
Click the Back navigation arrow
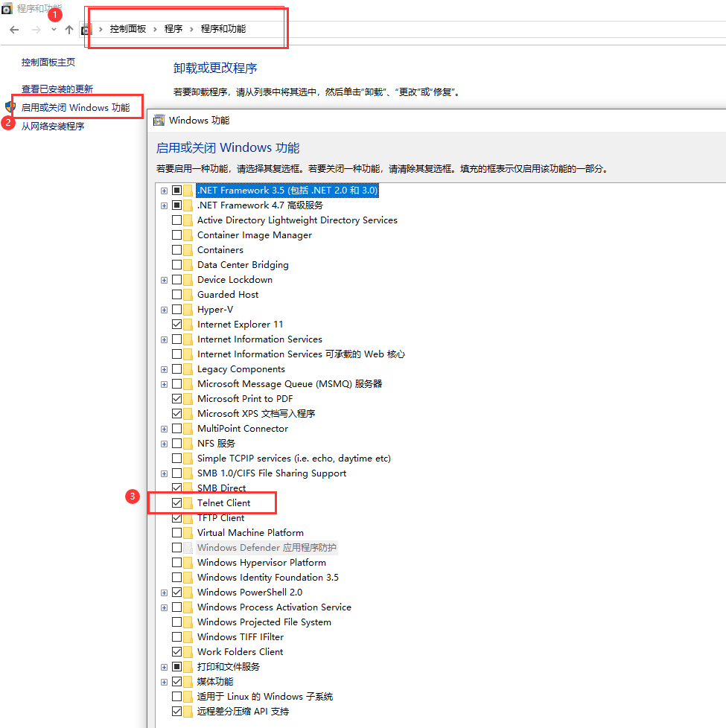(x=14, y=30)
